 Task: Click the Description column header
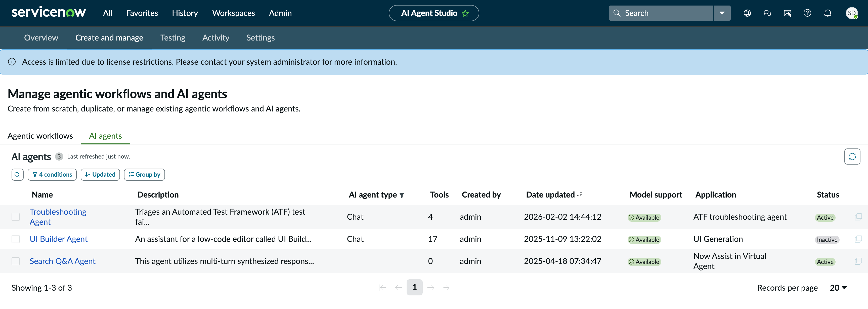pyautogui.click(x=158, y=195)
